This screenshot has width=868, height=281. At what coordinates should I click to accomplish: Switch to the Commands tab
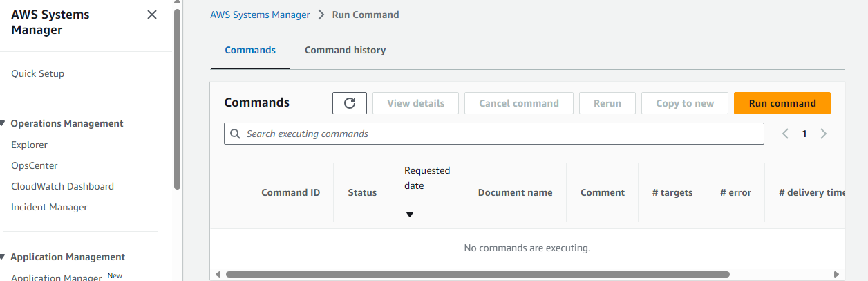click(250, 50)
